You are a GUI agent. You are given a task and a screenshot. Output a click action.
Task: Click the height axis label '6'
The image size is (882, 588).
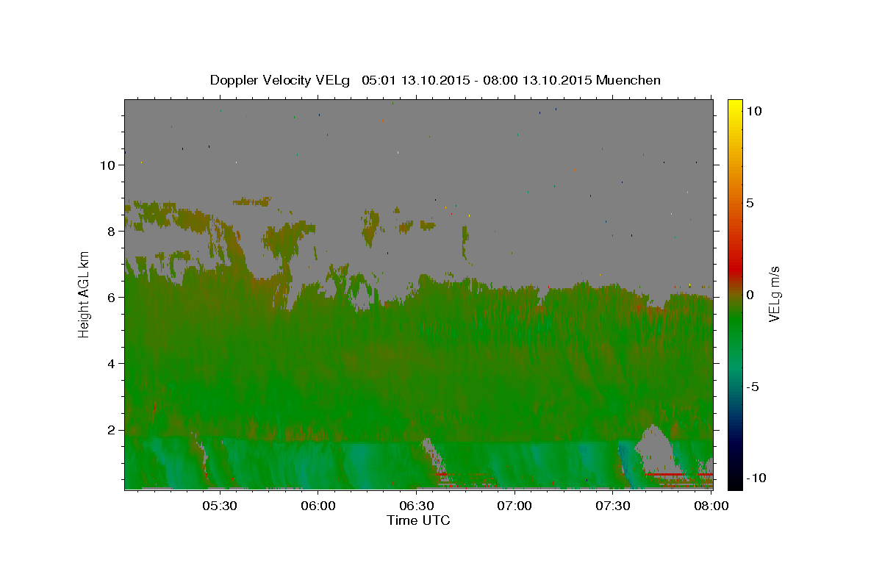click(x=112, y=298)
